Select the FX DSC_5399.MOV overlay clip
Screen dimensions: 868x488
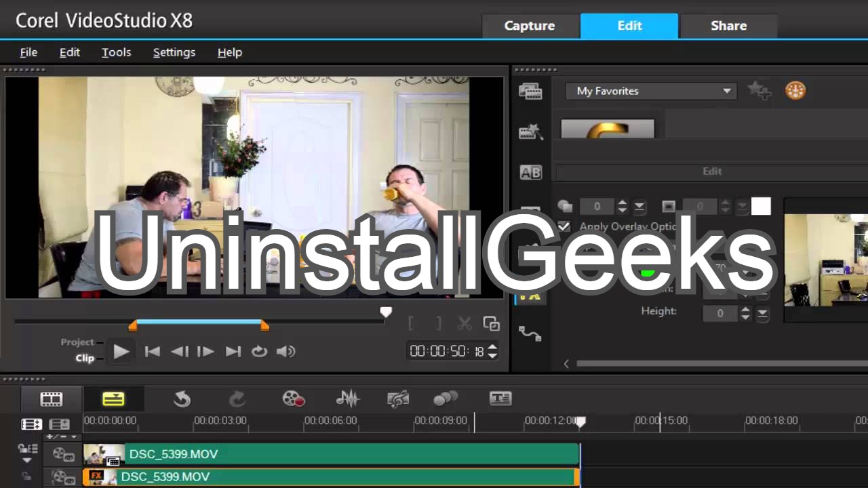pos(331,477)
